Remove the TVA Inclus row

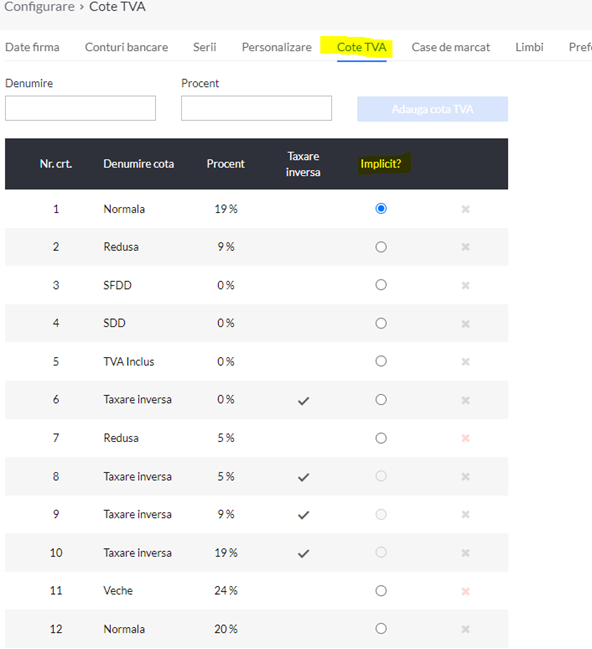(465, 362)
